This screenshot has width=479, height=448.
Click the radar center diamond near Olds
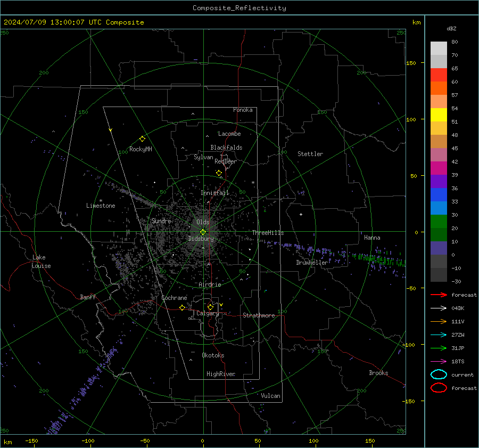click(203, 232)
